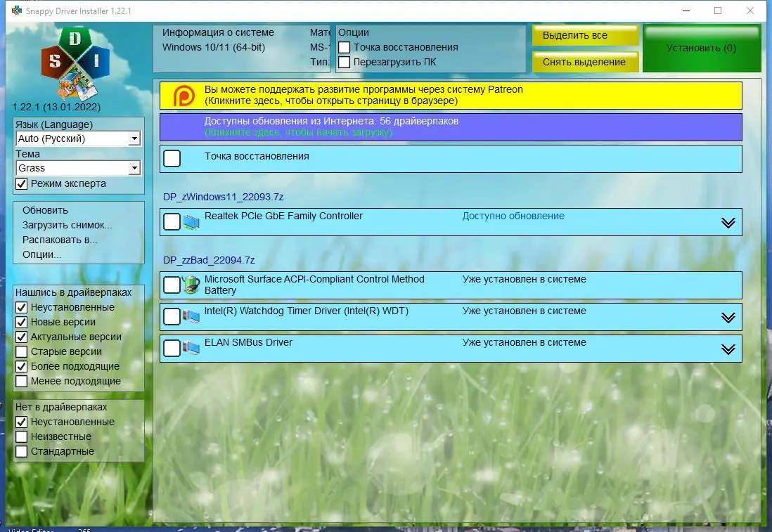Viewport: 772px width, 532px height.
Task: Check the large Точка восстановления row checkbox
Action: [x=172, y=158]
